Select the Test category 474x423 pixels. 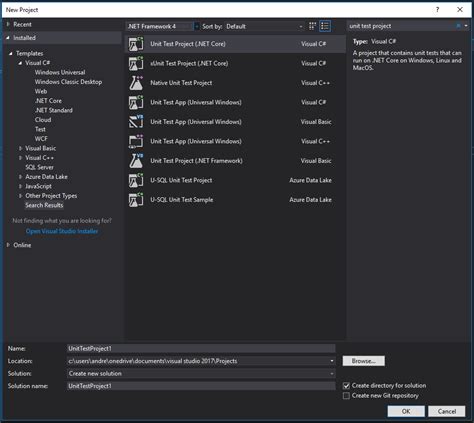tap(40, 129)
